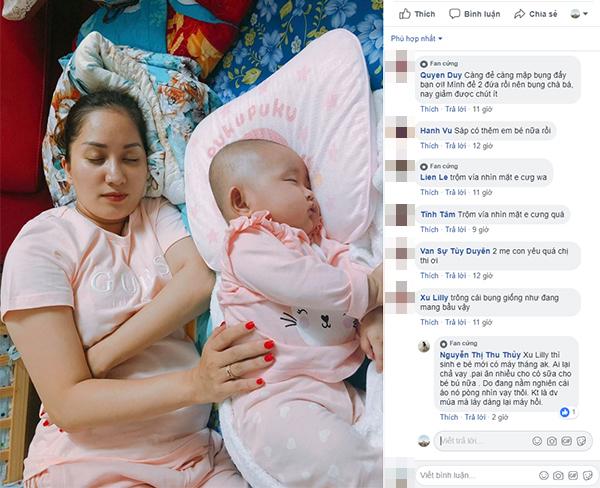600x488 pixels.
Task: Open Xu Lilly's profile name link
Action: [434, 297]
